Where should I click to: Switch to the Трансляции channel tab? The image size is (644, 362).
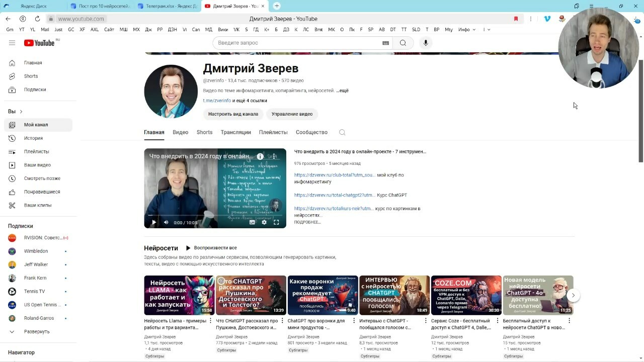click(235, 132)
